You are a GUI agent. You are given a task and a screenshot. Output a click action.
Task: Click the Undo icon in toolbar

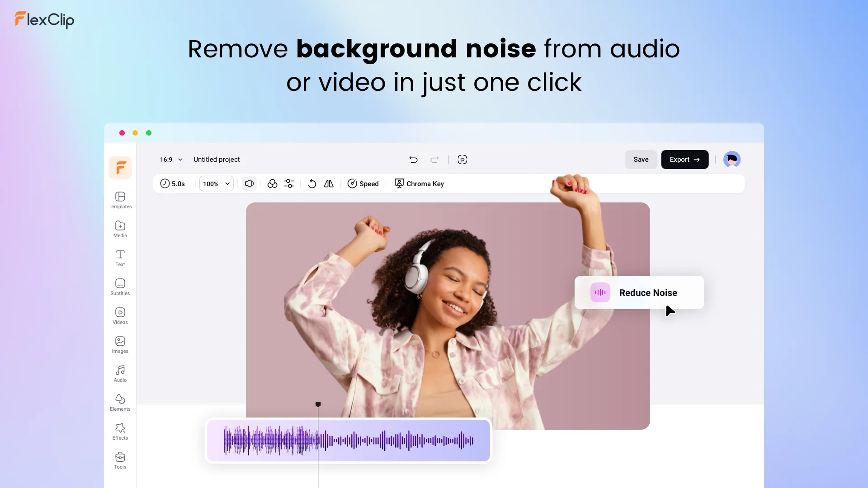click(413, 159)
